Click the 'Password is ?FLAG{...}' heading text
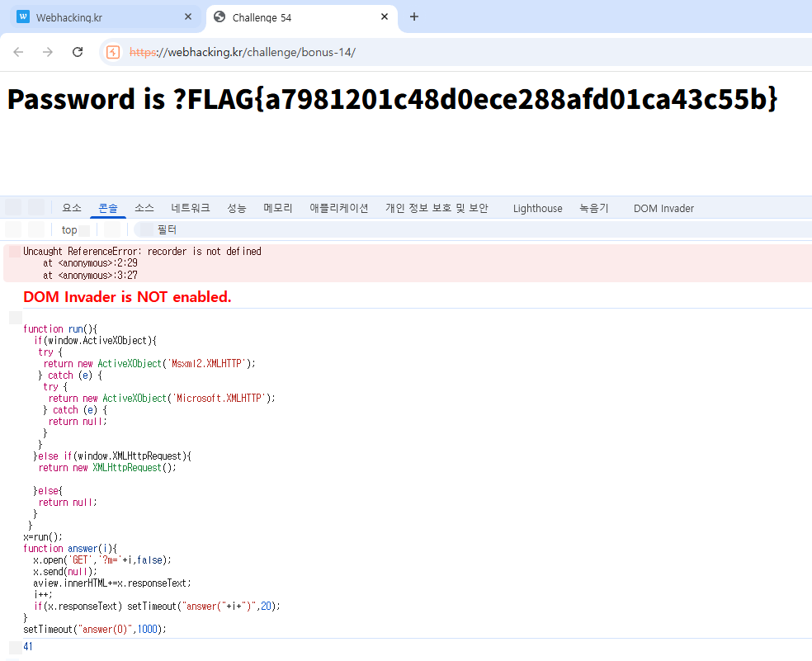 (392, 99)
